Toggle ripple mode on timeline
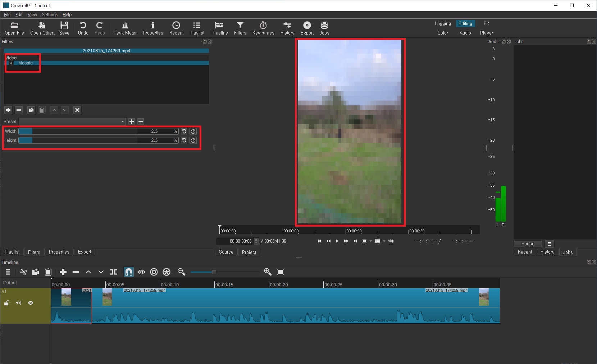Screen dimensions: 597x364 point(154,272)
